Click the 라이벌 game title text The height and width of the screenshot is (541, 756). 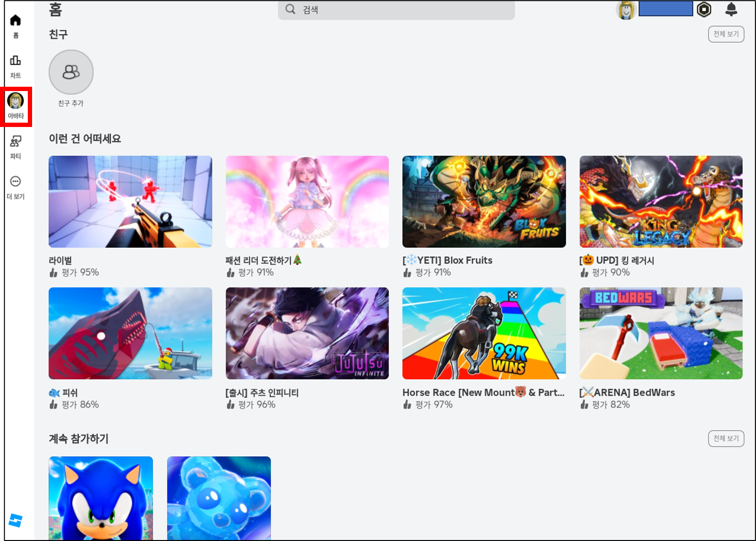click(x=60, y=261)
